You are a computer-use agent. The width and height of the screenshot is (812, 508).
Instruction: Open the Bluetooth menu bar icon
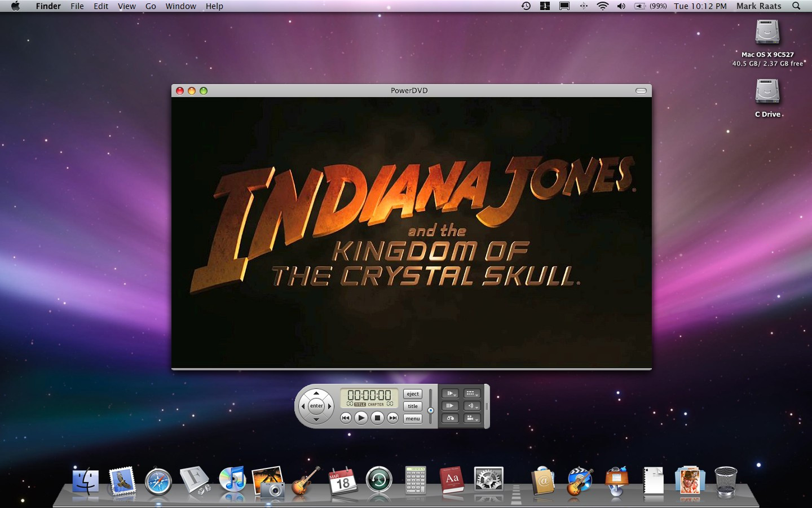584,6
